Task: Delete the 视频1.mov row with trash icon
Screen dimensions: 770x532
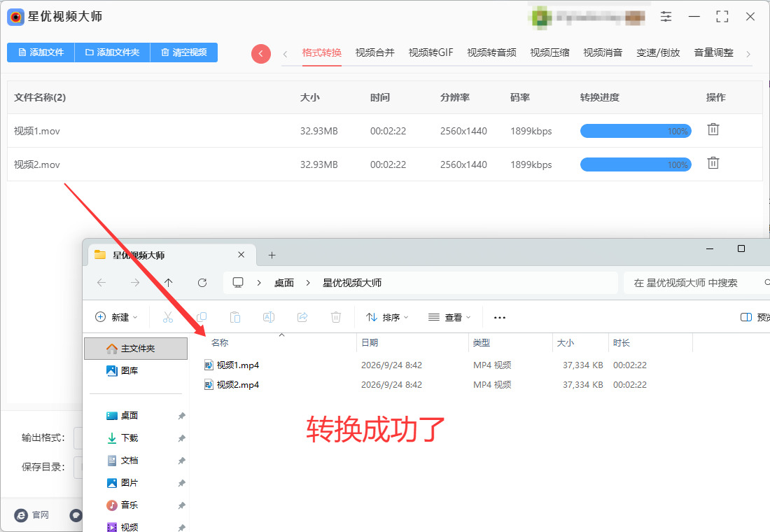Action: 713,129
